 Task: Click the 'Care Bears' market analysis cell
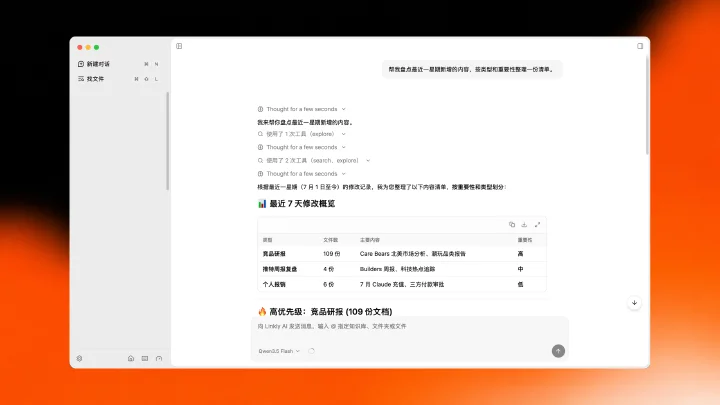pyautogui.click(x=412, y=254)
